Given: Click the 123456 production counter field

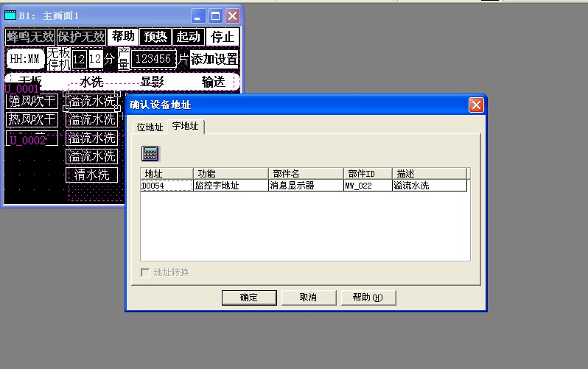Looking at the screenshot, I should 154,59.
